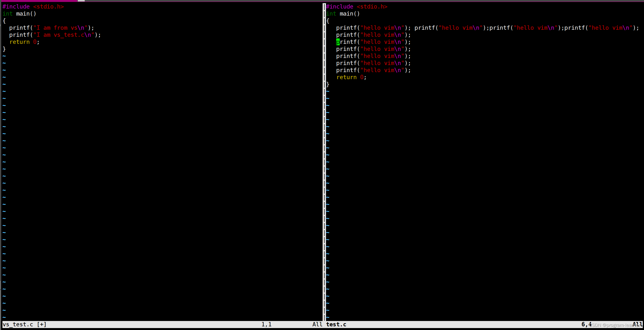The height and width of the screenshot is (330, 644).
Task: Place cursor on right pane #include <stdio.h>
Action: 356,7
